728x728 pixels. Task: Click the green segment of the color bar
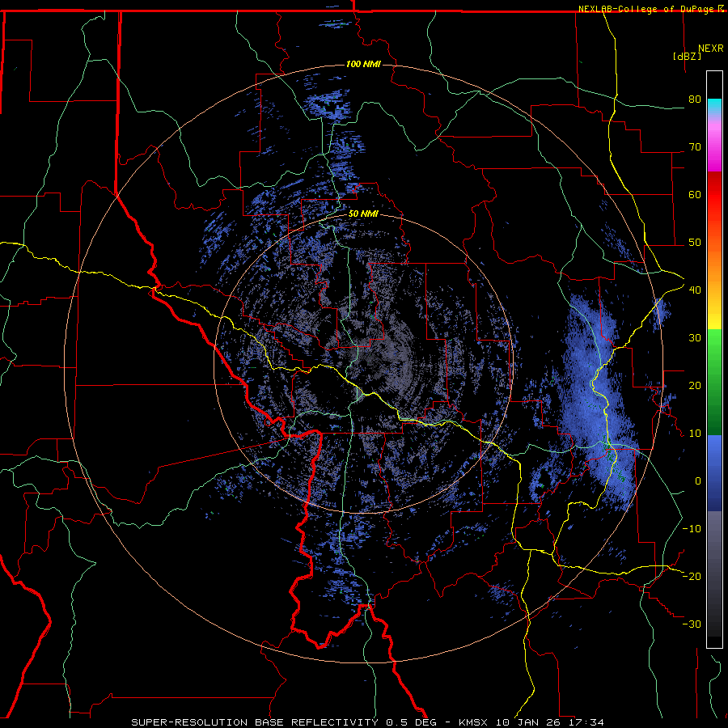pyautogui.click(x=714, y=382)
